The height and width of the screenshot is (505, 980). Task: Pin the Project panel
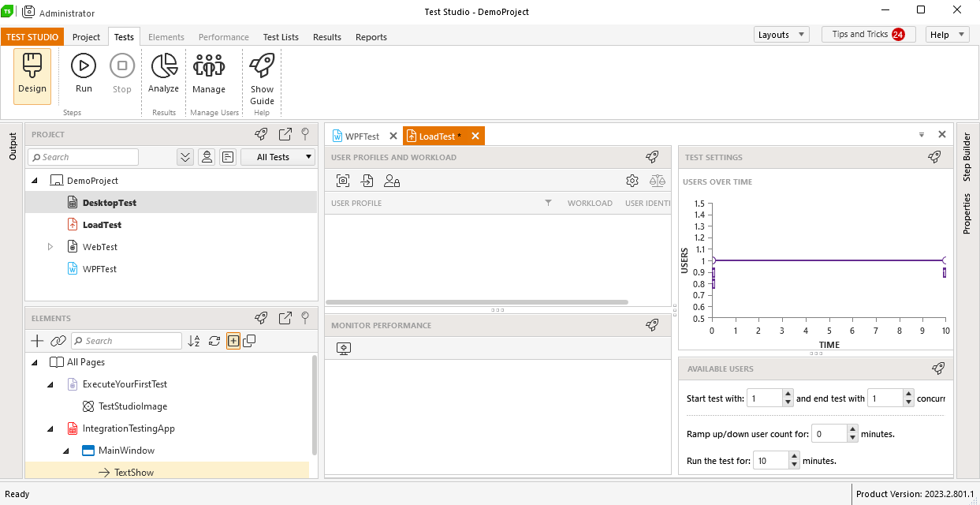pos(305,134)
